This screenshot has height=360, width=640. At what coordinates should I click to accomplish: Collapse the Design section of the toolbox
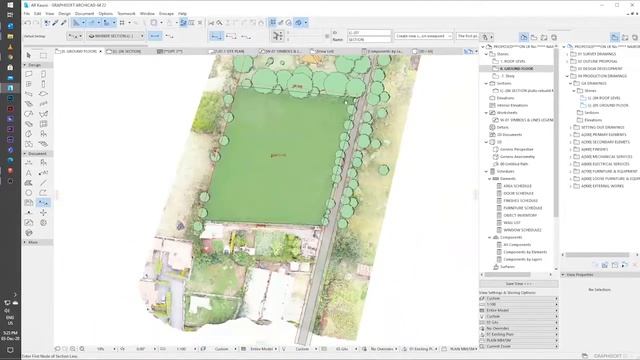(25, 65)
